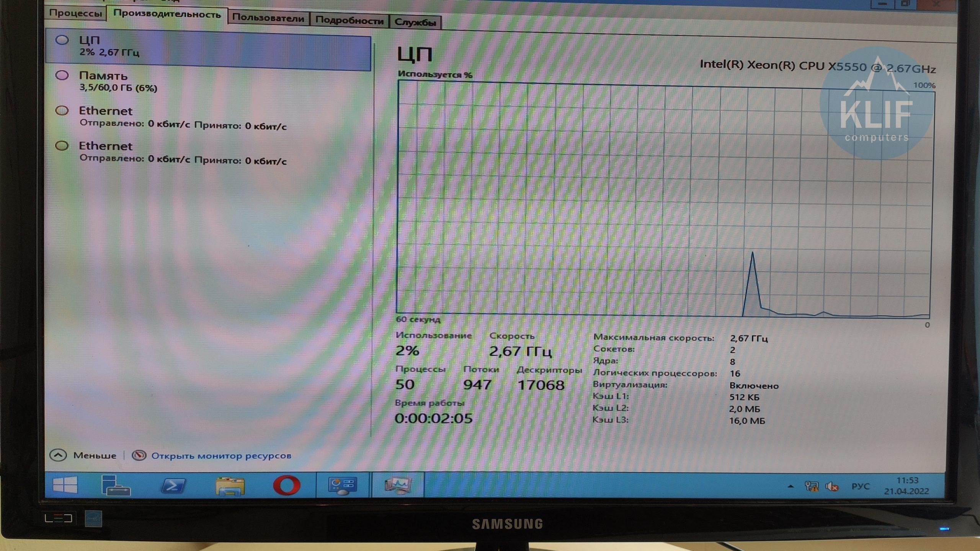The width and height of the screenshot is (980, 551).
Task: Launch the Opera browser icon
Action: coord(286,486)
